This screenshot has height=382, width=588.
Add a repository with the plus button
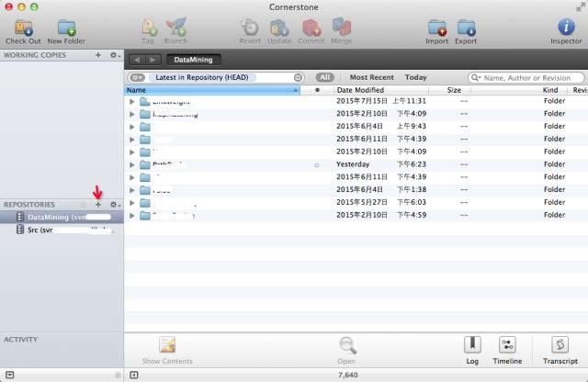98,205
